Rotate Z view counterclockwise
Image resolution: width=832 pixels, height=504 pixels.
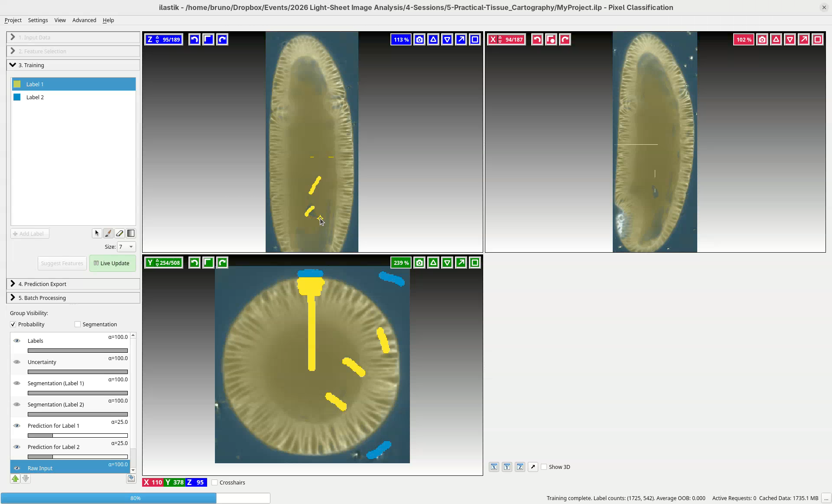[x=195, y=39]
